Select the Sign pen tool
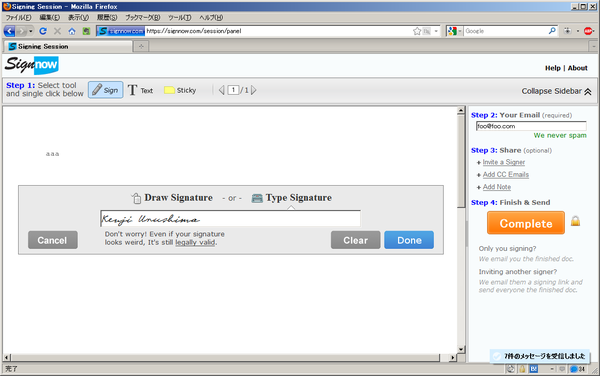 106,90
